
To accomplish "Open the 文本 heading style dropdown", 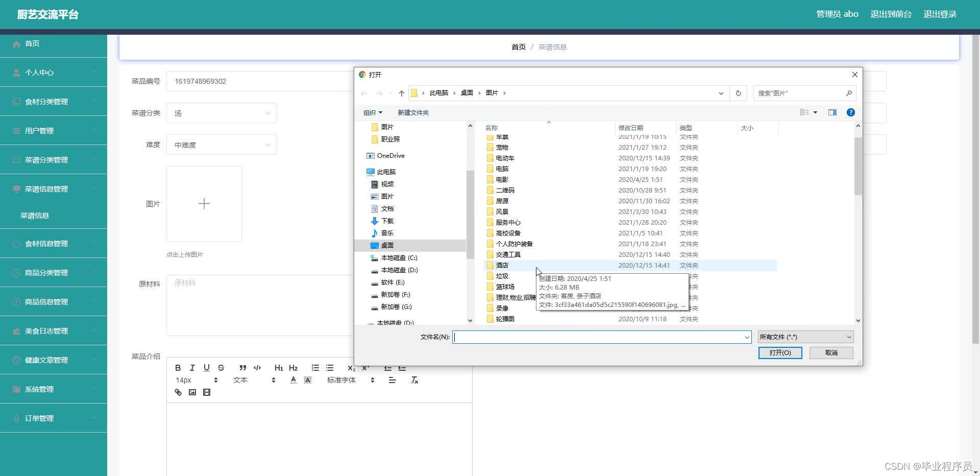I will [254, 380].
